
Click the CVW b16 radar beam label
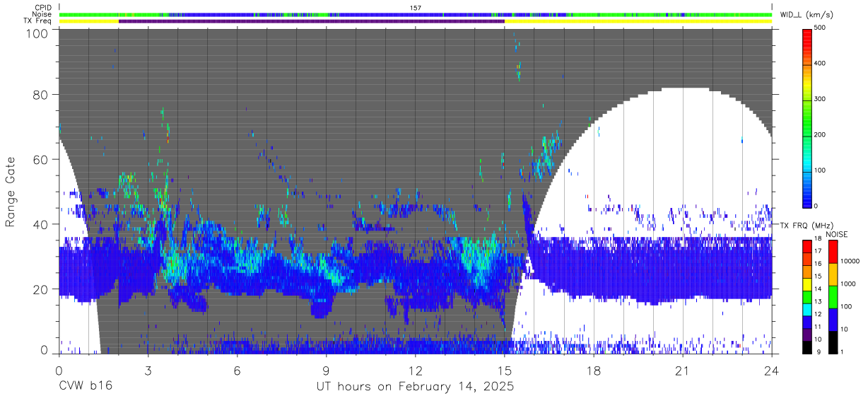click(x=84, y=386)
